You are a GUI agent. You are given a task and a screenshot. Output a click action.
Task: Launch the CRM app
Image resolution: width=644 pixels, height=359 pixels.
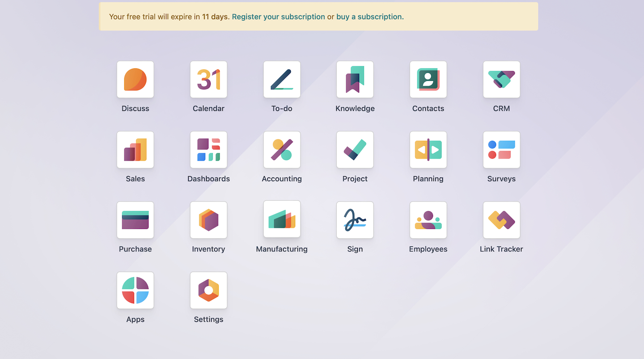click(501, 80)
